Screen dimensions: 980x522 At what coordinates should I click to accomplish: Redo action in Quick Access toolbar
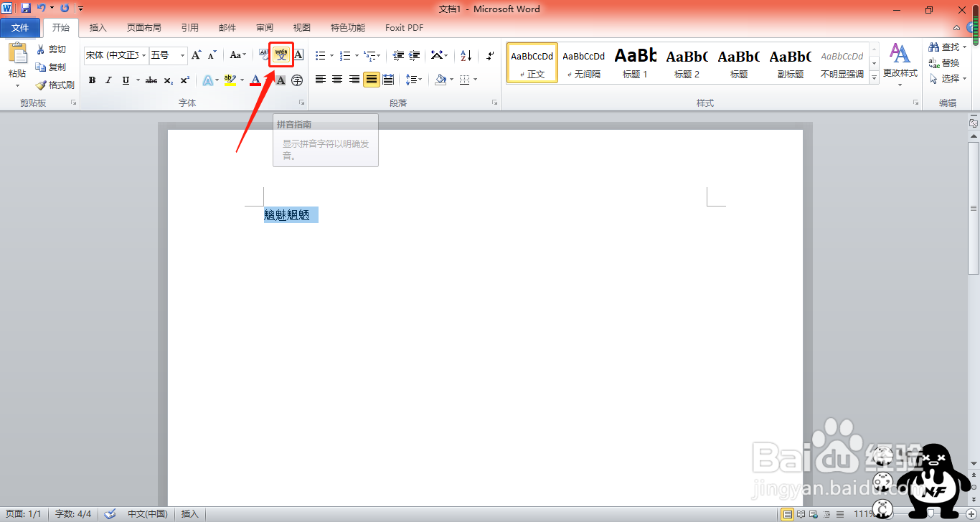[65, 9]
